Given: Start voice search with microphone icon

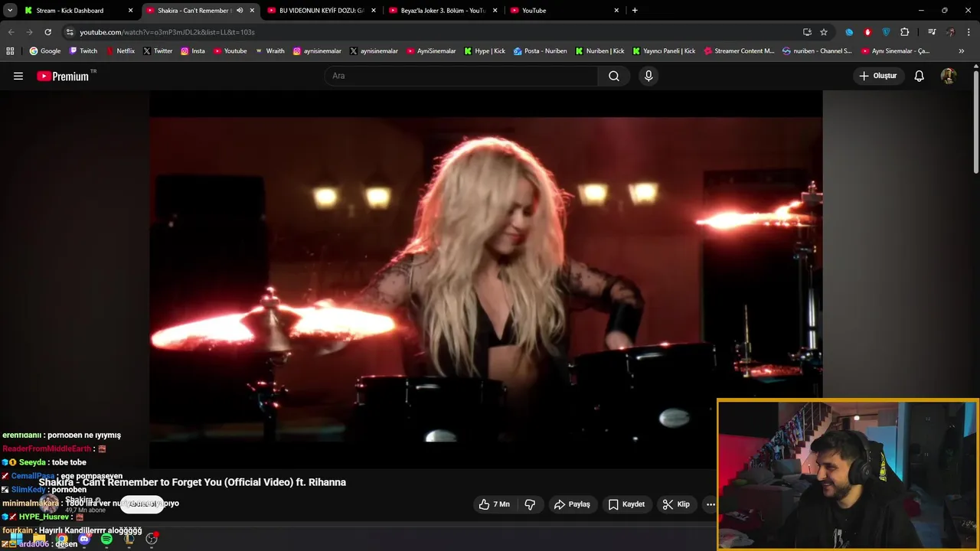Looking at the screenshot, I should (648, 76).
